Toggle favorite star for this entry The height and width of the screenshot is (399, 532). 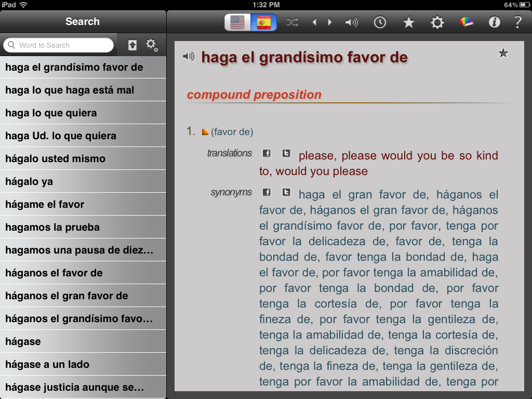[503, 53]
